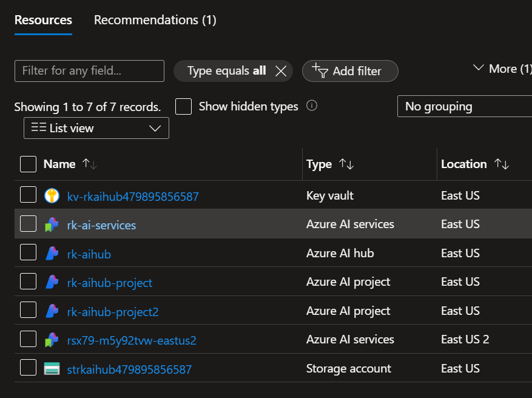532x398 pixels.
Task: Click the 'Filter for any field' input box
Action: [x=89, y=71]
